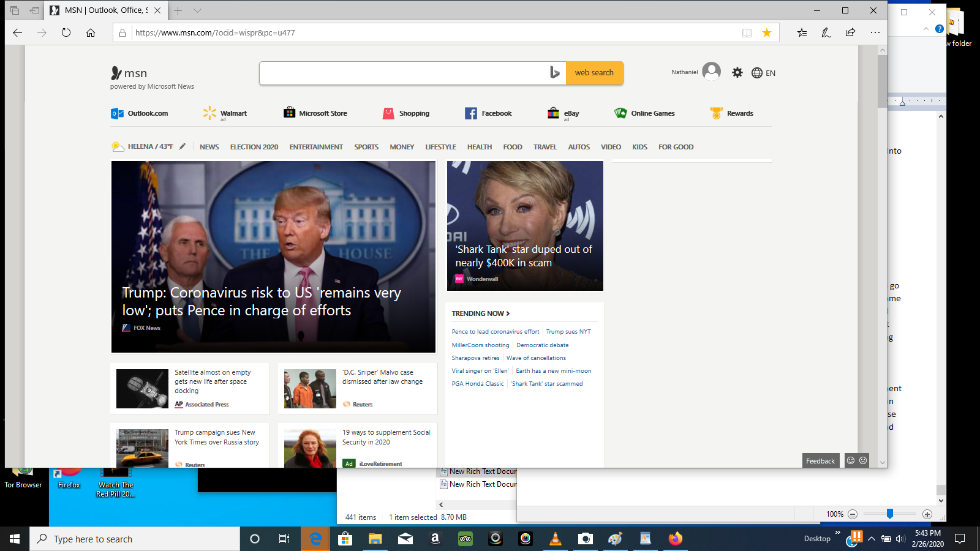Screen dimensions: 980x551
Task: Open Microsoft Store from taskbar
Action: click(345, 539)
